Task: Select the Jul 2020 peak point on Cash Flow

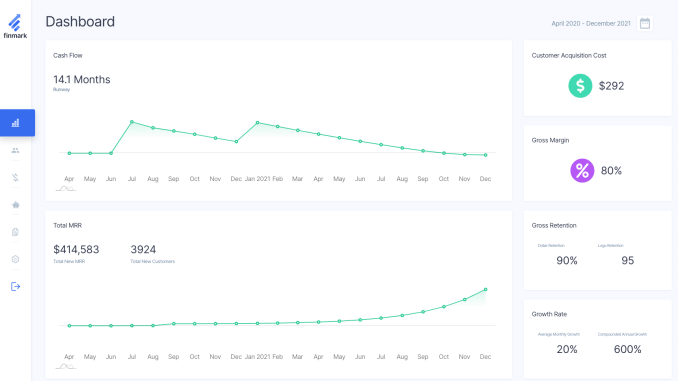Action: [x=132, y=122]
